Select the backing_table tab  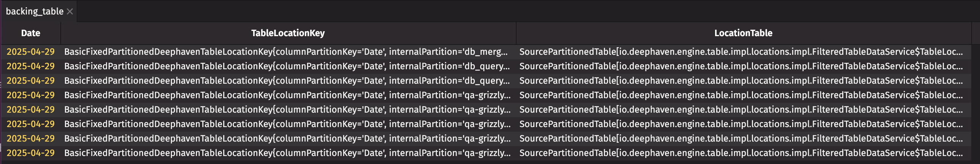coord(34,11)
